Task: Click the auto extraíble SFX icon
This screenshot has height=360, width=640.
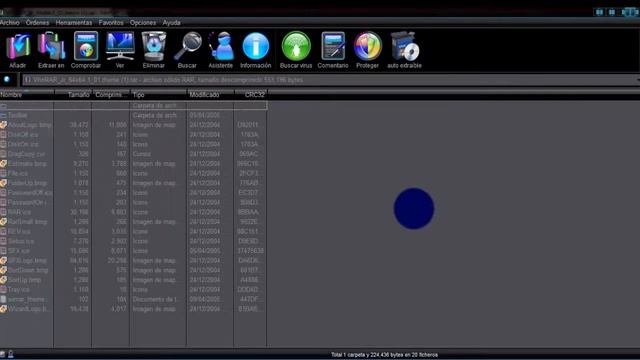Action: coord(404,46)
